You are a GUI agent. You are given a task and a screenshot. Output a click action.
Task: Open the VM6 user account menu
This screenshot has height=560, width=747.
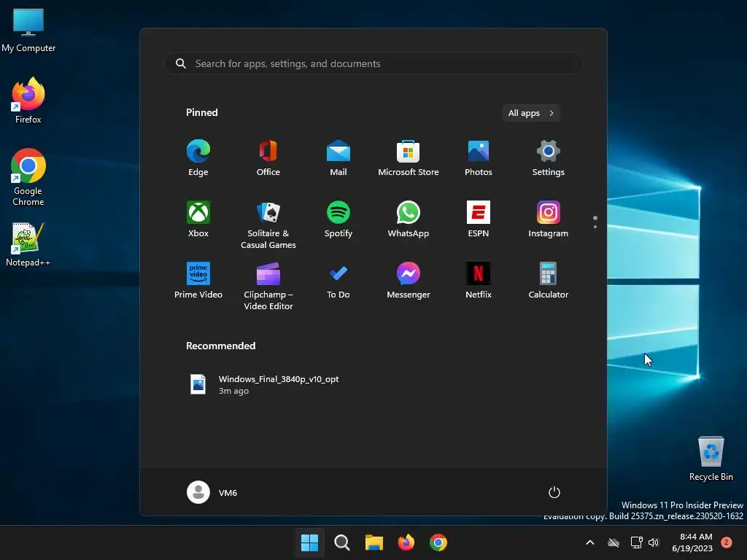point(212,492)
